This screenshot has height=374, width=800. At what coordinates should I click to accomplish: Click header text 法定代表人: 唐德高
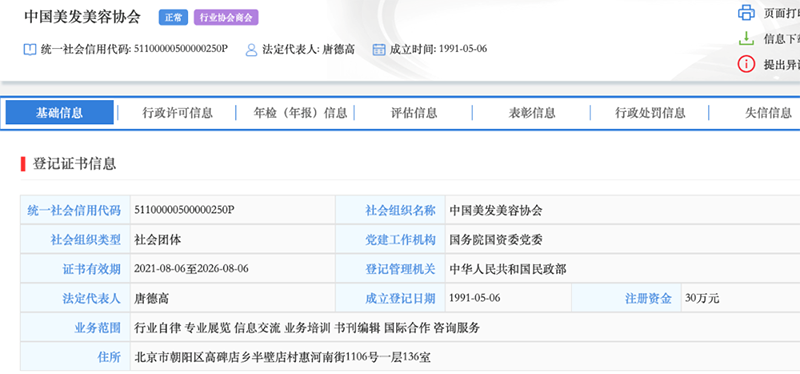[308, 49]
